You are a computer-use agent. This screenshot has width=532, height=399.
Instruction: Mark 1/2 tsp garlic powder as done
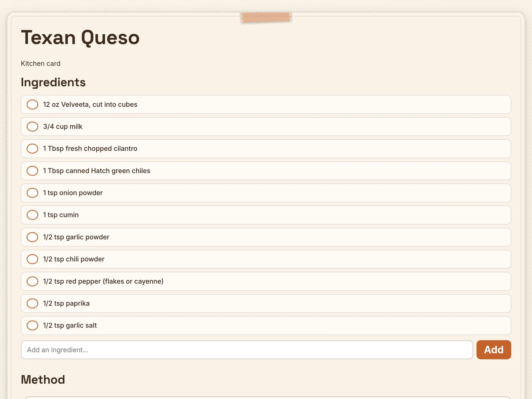click(32, 237)
